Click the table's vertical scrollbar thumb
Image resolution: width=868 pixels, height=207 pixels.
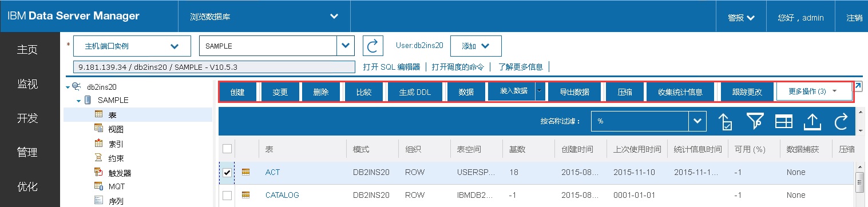click(859, 182)
